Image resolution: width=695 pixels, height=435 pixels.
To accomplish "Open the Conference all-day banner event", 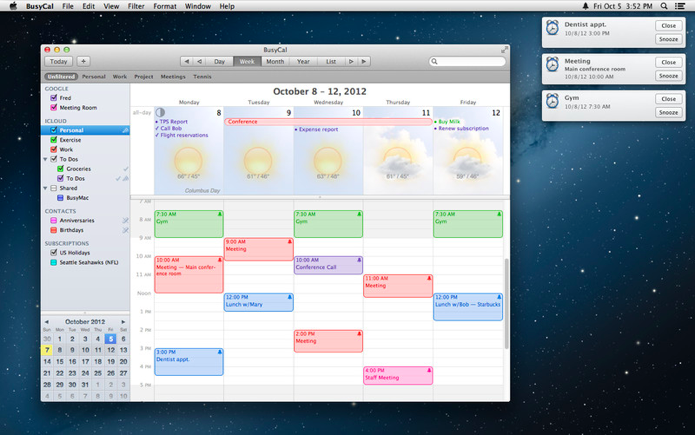I will [x=328, y=121].
